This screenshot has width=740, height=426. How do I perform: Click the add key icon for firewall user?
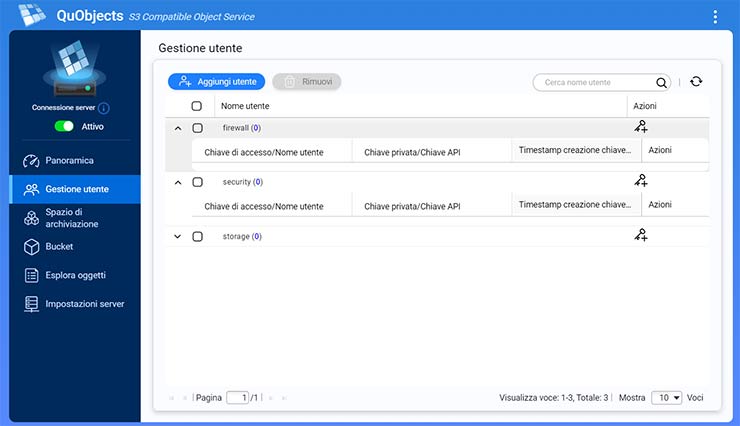641,127
